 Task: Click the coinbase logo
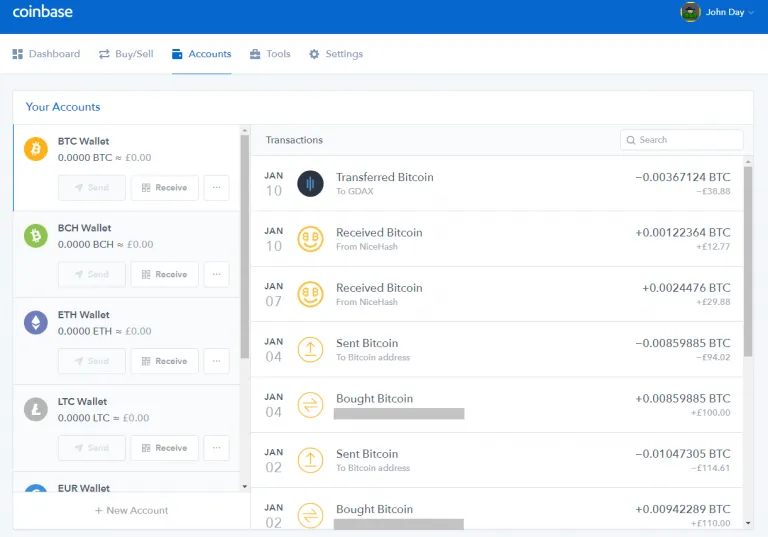tap(43, 12)
